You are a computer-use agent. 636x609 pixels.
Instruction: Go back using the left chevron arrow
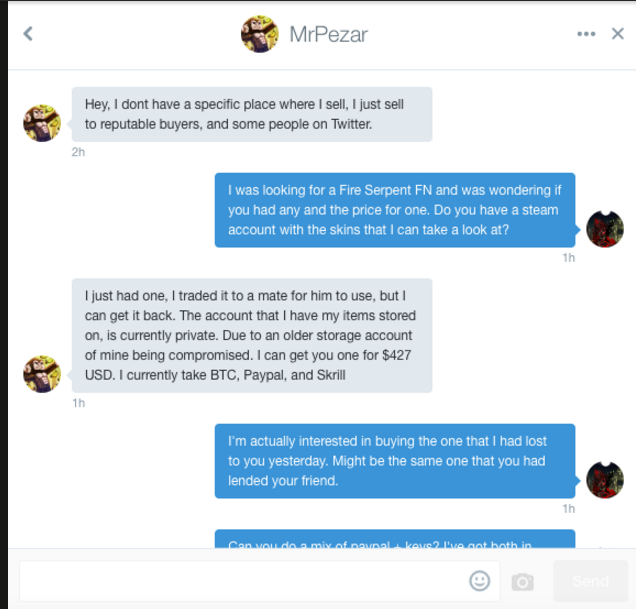coord(28,34)
